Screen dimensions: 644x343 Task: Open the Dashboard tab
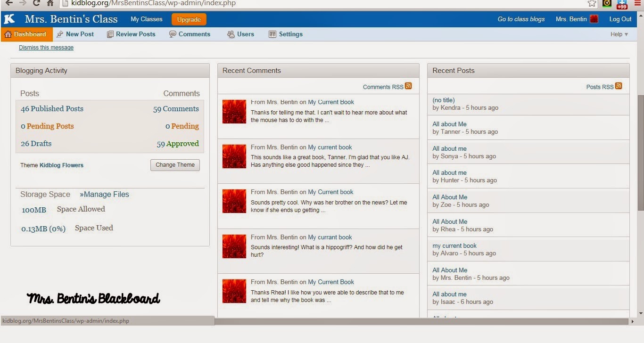pos(25,34)
